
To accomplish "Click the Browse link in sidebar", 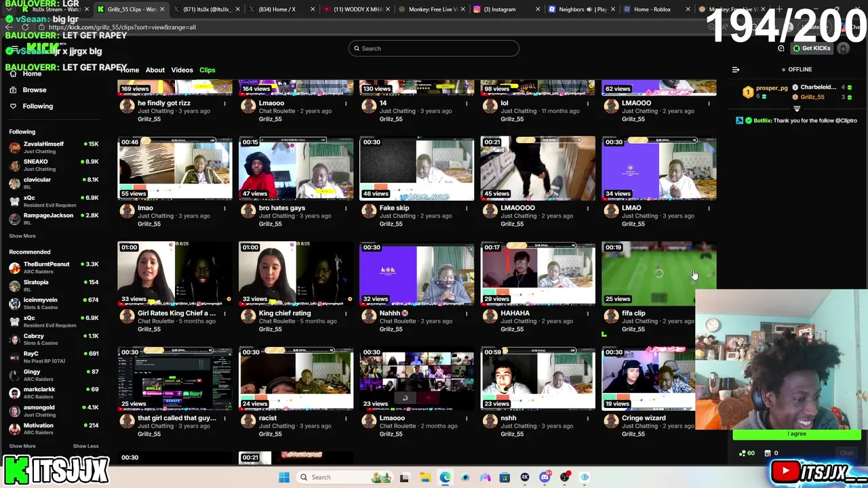I will click(35, 89).
